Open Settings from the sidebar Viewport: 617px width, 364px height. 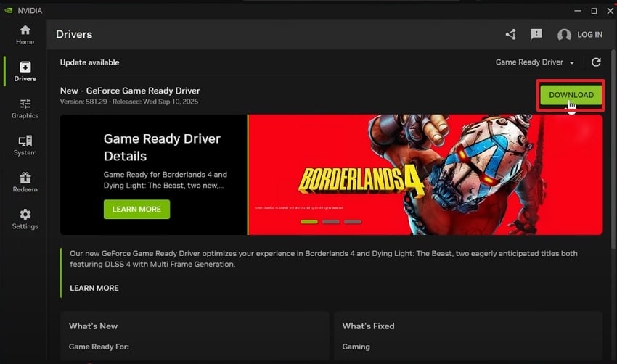(x=25, y=219)
